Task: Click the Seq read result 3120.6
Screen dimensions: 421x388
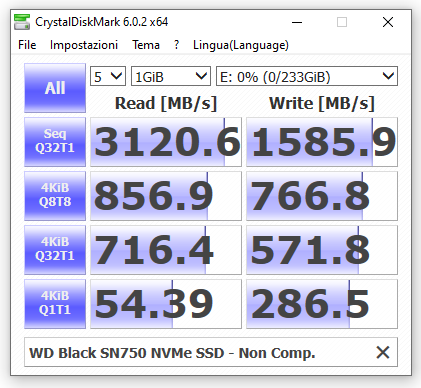Action: point(166,142)
